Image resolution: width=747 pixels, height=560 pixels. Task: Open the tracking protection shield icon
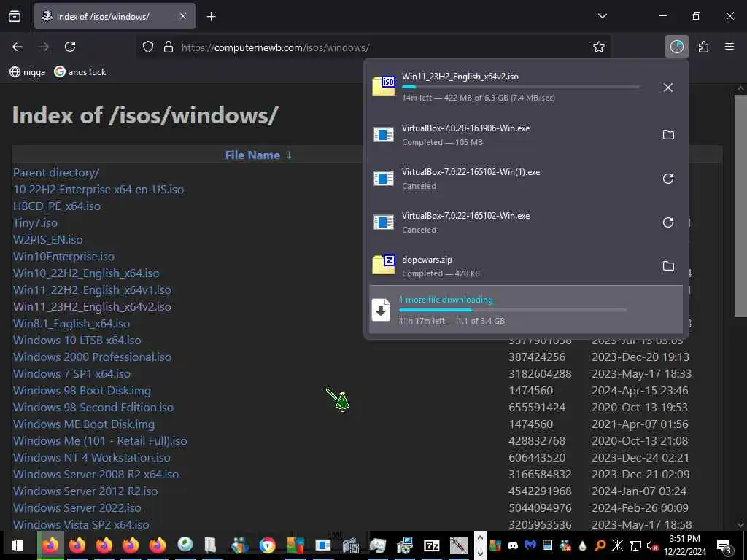pyautogui.click(x=148, y=47)
